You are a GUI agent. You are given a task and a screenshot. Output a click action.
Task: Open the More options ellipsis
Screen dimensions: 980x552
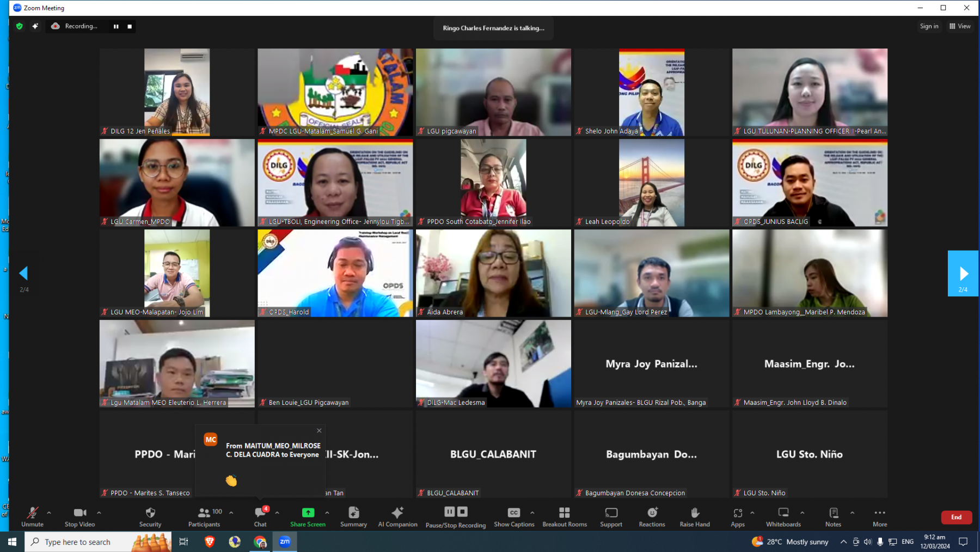[x=880, y=513]
